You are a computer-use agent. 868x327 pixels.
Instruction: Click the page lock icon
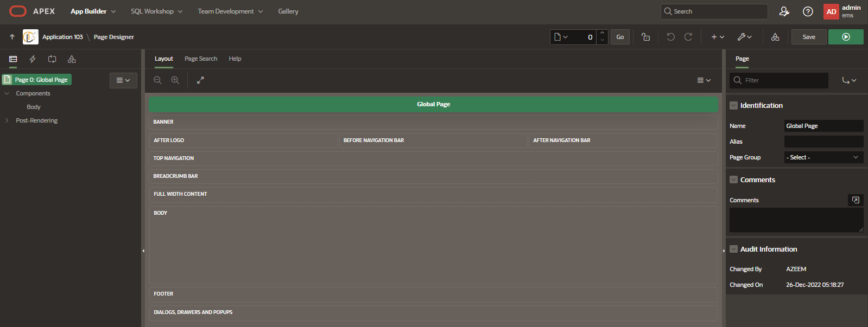click(x=645, y=37)
